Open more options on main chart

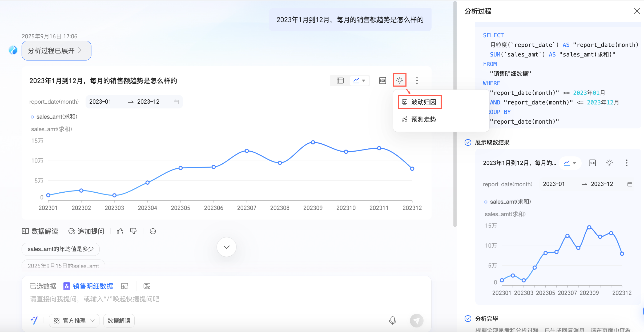pos(417,80)
